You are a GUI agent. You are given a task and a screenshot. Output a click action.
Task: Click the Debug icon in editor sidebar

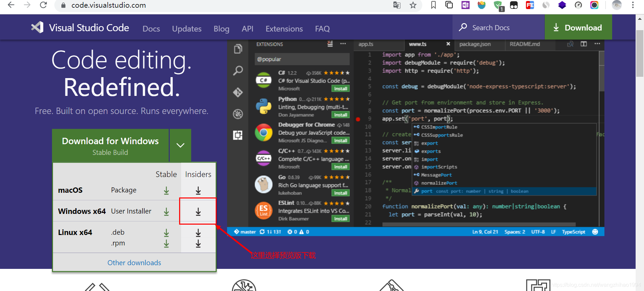[238, 114]
